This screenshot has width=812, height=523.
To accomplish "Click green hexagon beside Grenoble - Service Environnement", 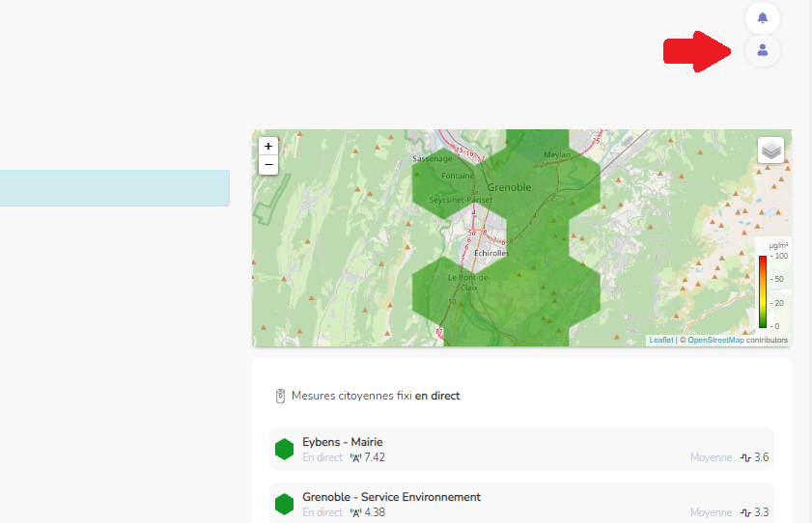I will [284, 505].
